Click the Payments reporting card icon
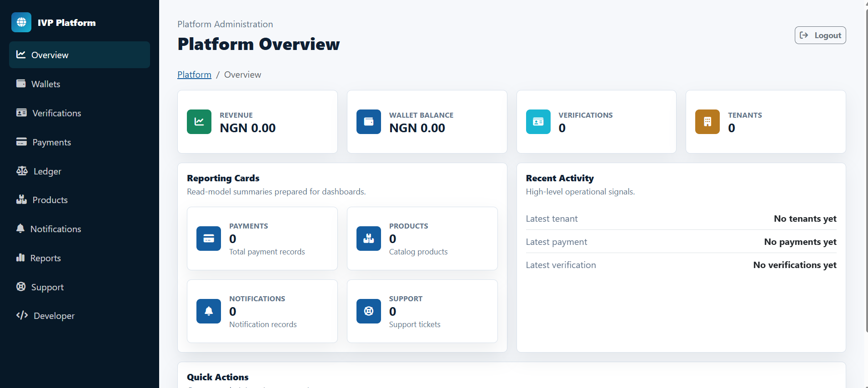868x388 pixels. click(x=209, y=239)
